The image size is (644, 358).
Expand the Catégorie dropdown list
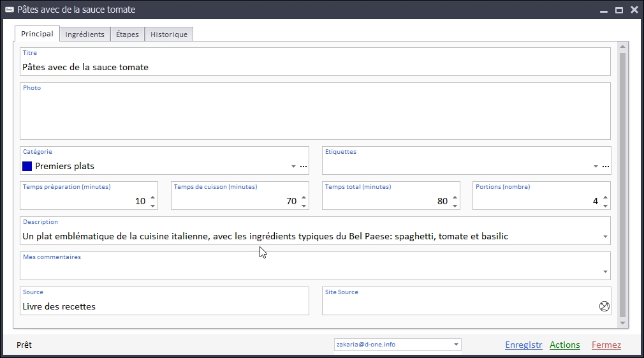coord(293,167)
